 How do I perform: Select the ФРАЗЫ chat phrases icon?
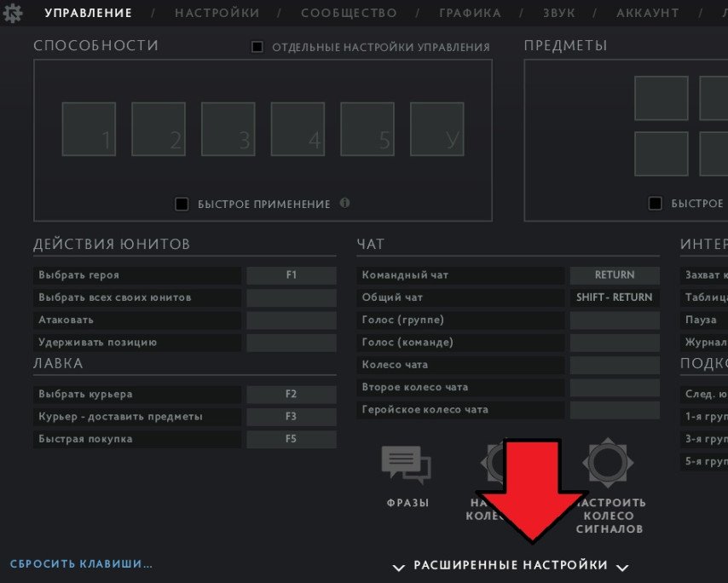(x=407, y=463)
